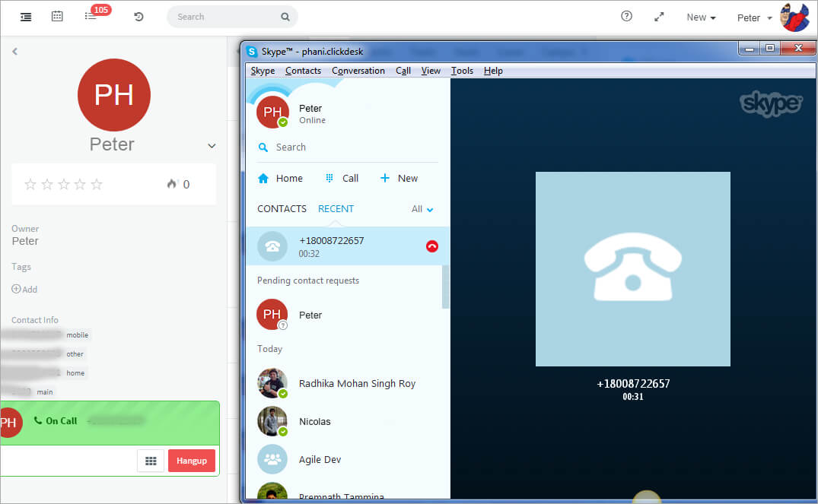The image size is (818, 504).
Task: Click the flame lead score icon
Action: click(172, 183)
